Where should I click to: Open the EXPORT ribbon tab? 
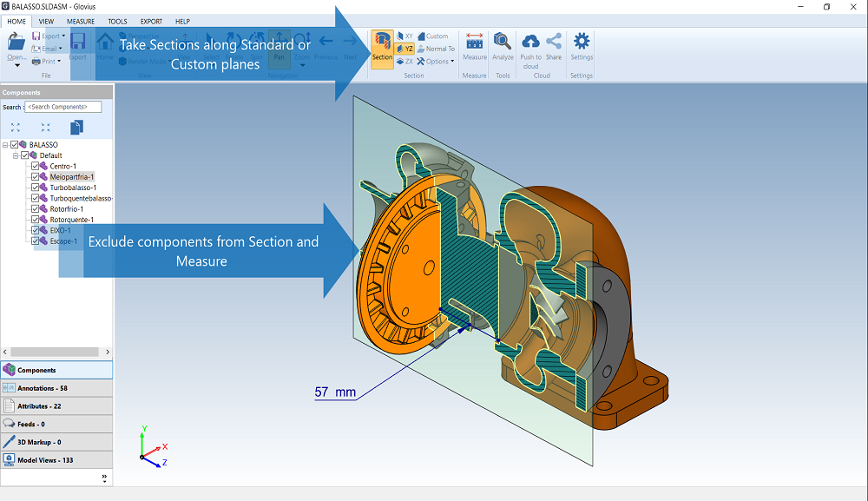(x=151, y=22)
